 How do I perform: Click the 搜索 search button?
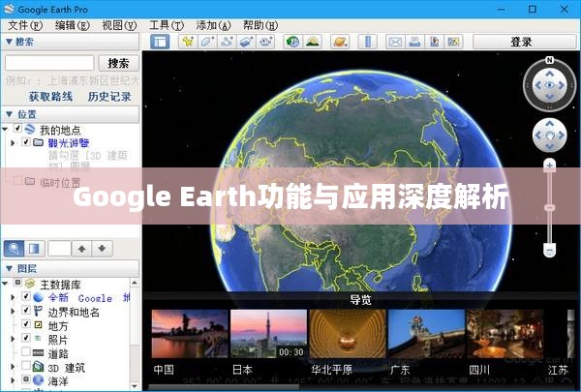click(x=118, y=63)
